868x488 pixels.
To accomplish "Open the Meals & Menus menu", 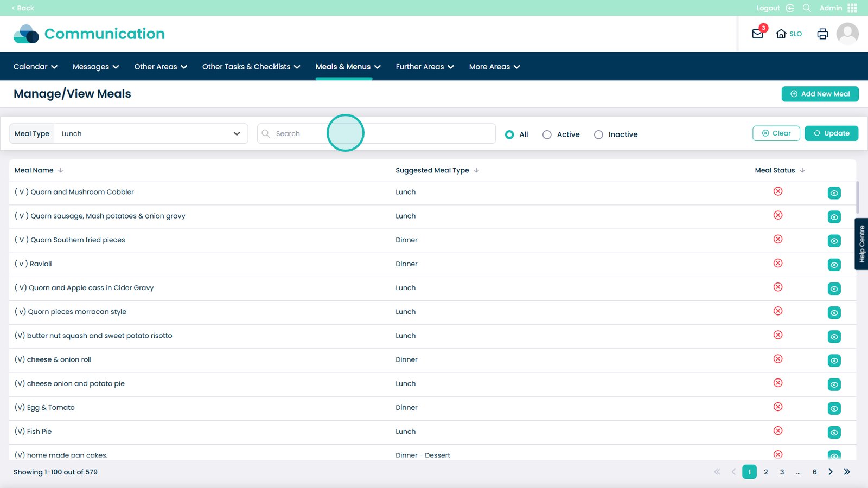I will (x=348, y=67).
